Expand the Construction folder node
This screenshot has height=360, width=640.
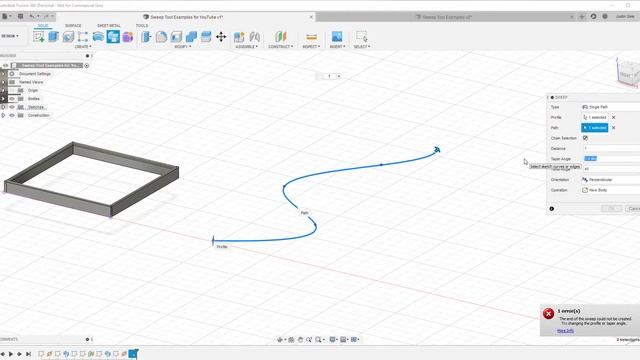pyautogui.click(x=3, y=116)
